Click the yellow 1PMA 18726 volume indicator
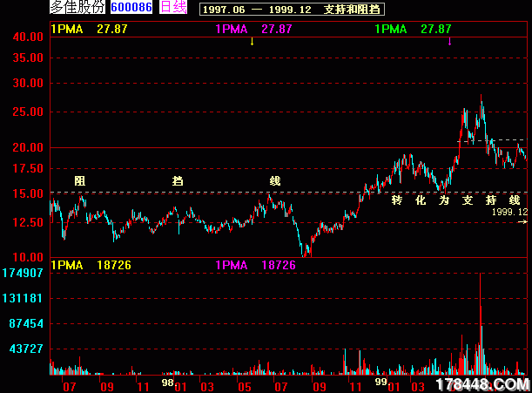This screenshot has width=532, height=393. point(91,264)
